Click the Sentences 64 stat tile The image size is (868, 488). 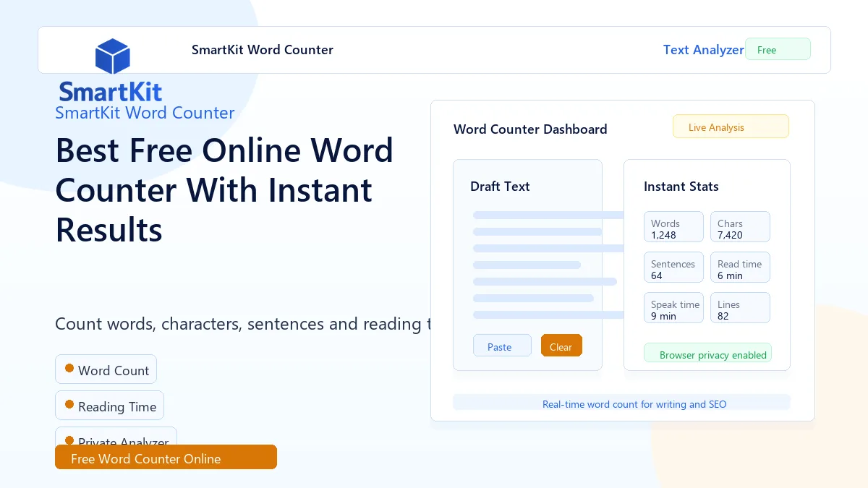(x=673, y=267)
